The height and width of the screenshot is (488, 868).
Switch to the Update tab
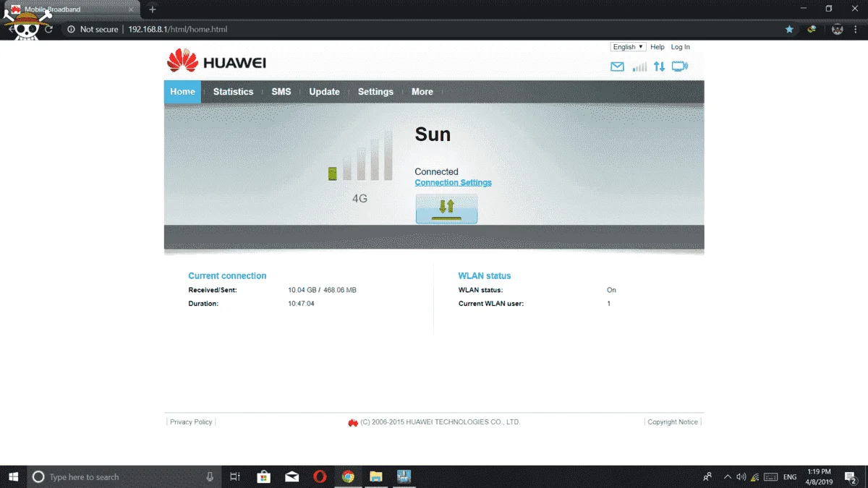tap(324, 92)
